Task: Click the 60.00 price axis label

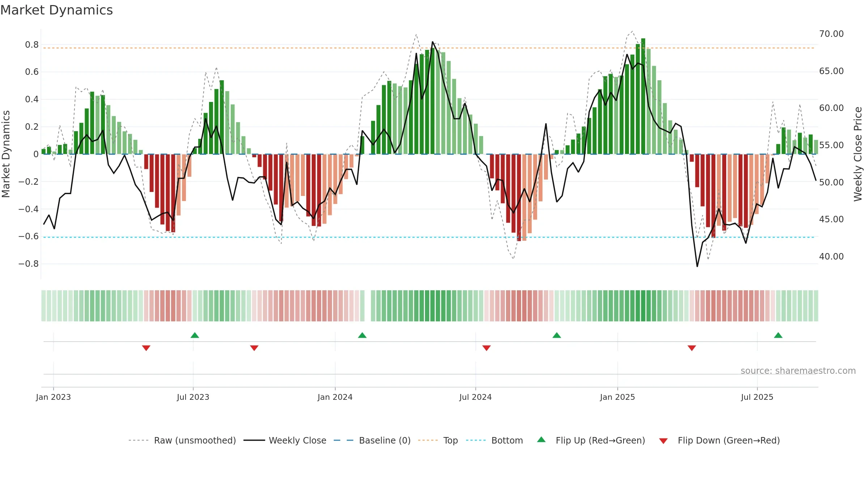Action: [831, 108]
